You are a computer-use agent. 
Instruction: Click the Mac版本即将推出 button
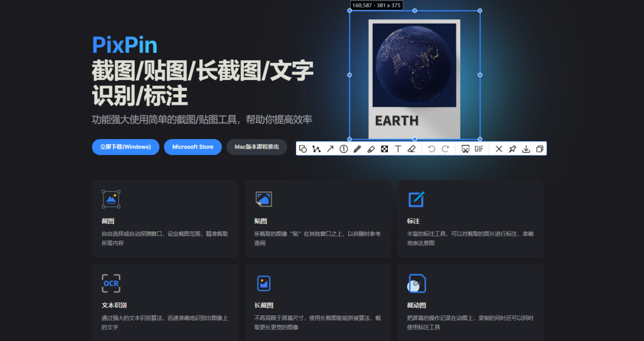pyautogui.click(x=257, y=147)
